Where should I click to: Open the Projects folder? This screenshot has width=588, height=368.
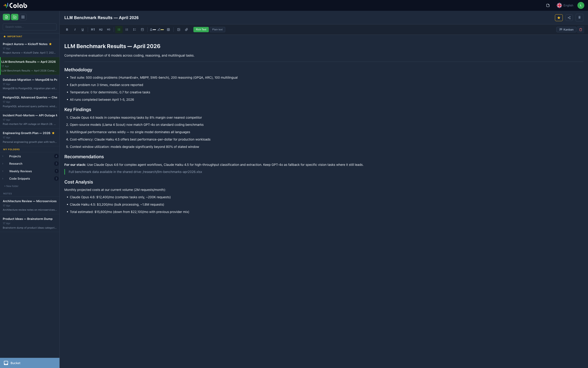click(x=30, y=156)
